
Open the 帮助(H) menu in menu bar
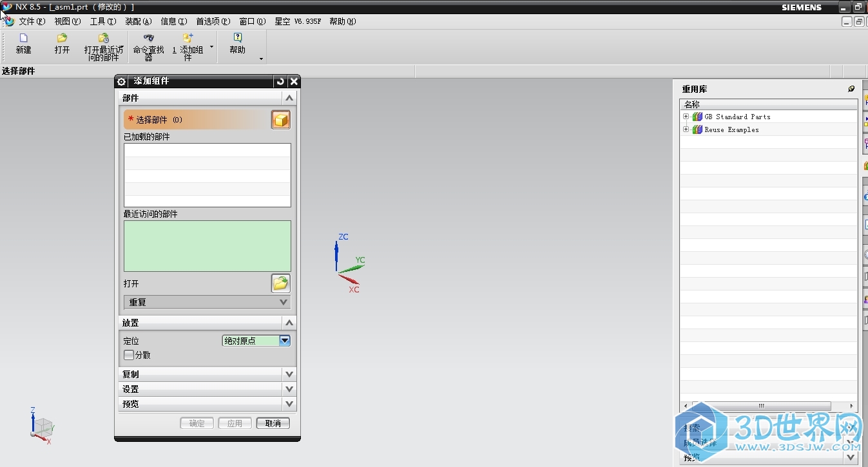[x=343, y=21]
